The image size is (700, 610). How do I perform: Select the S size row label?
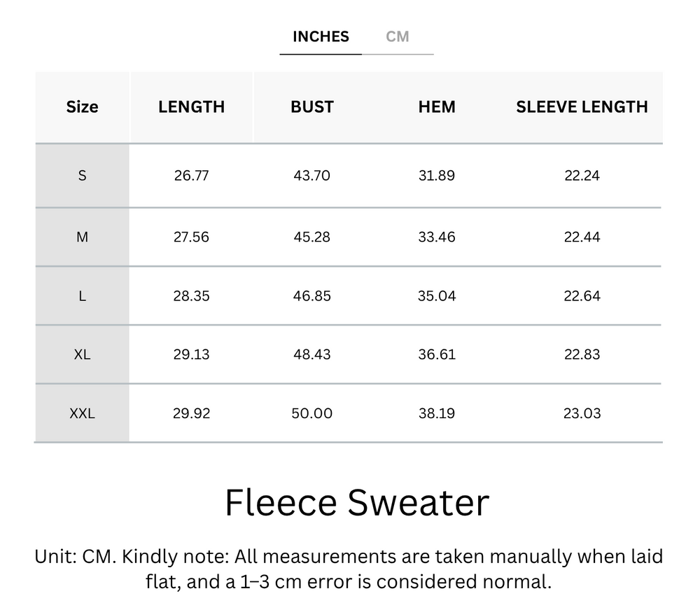(82, 176)
